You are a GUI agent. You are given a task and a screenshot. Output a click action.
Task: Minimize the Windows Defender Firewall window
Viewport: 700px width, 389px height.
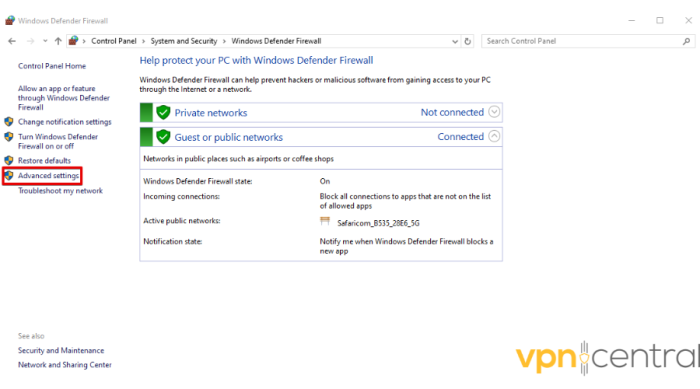pyautogui.click(x=632, y=21)
